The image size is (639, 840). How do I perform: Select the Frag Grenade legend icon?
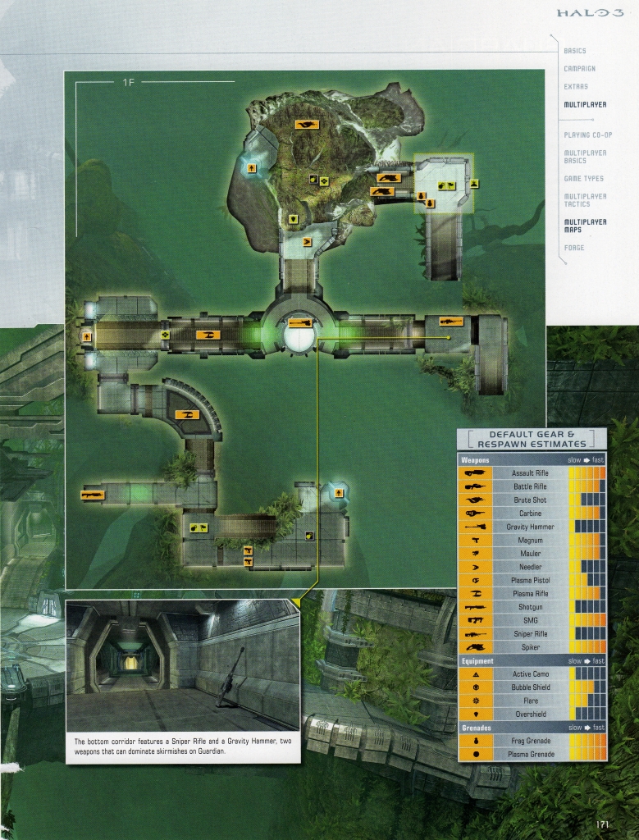[475, 741]
